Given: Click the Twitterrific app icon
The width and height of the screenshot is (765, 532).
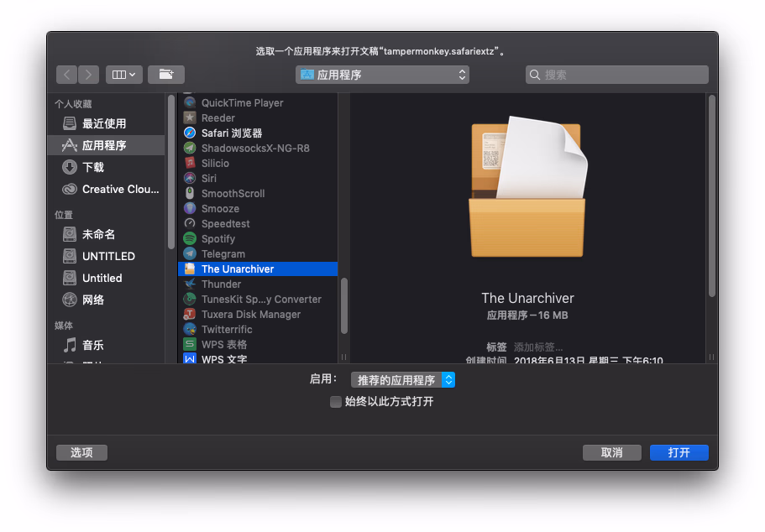Looking at the screenshot, I should tap(190, 330).
